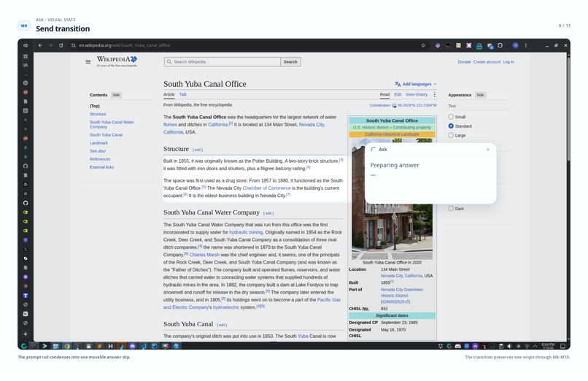Click the browser address bar URL
Screen dimensions: 588x381
[125, 45]
